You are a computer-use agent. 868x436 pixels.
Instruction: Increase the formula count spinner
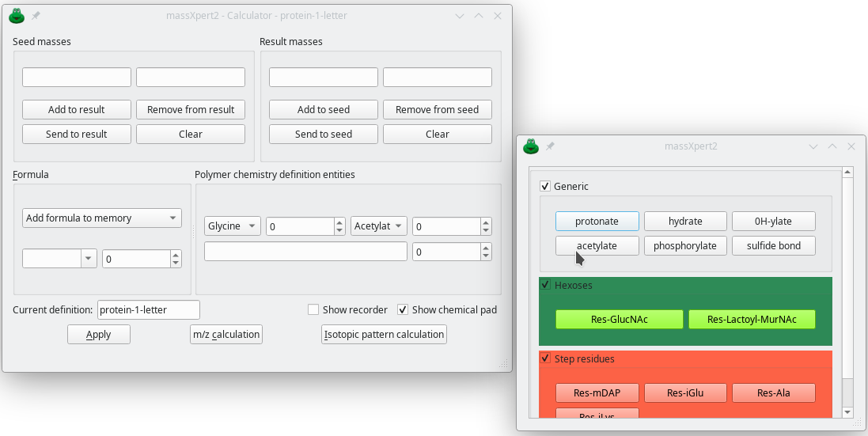(x=176, y=255)
